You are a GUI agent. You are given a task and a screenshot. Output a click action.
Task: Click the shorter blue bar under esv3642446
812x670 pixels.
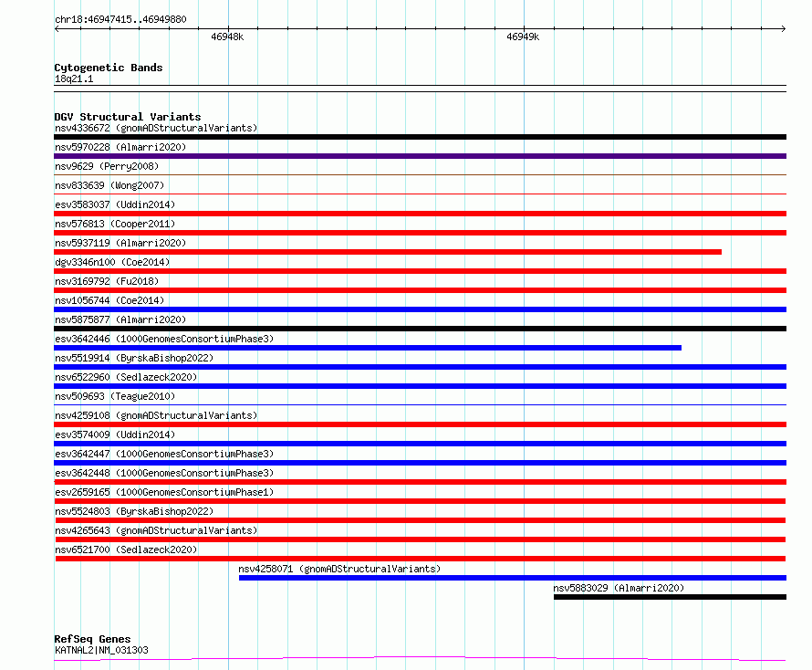[368, 348]
